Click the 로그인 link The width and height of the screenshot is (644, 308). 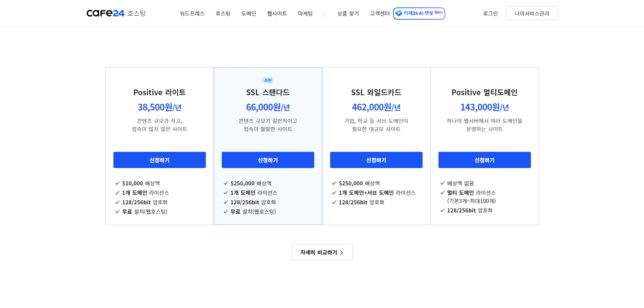click(x=490, y=13)
